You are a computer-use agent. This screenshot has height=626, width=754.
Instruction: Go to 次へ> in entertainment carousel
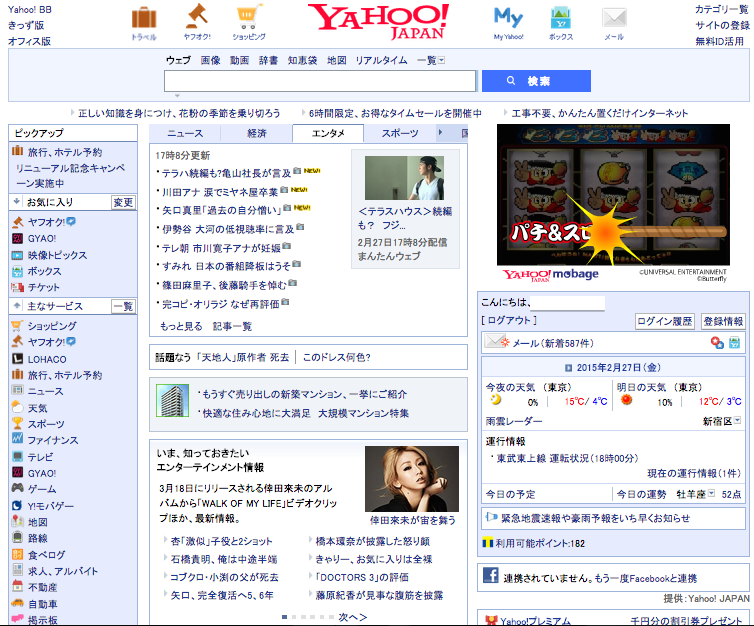pyautogui.click(x=352, y=617)
